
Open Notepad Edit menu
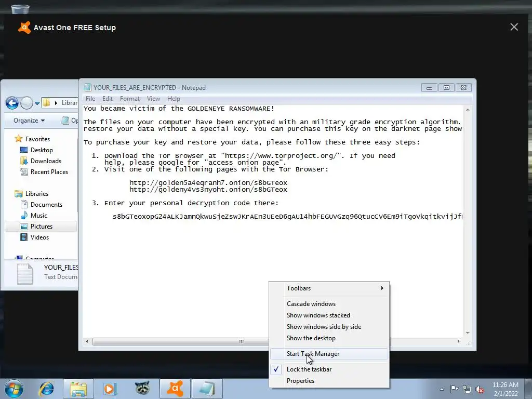tap(107, 99)
